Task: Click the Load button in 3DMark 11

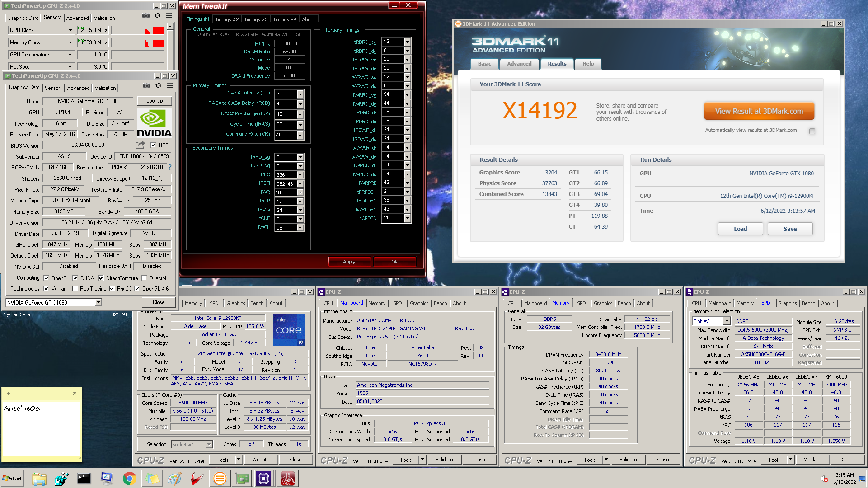Action: [740, 229]
